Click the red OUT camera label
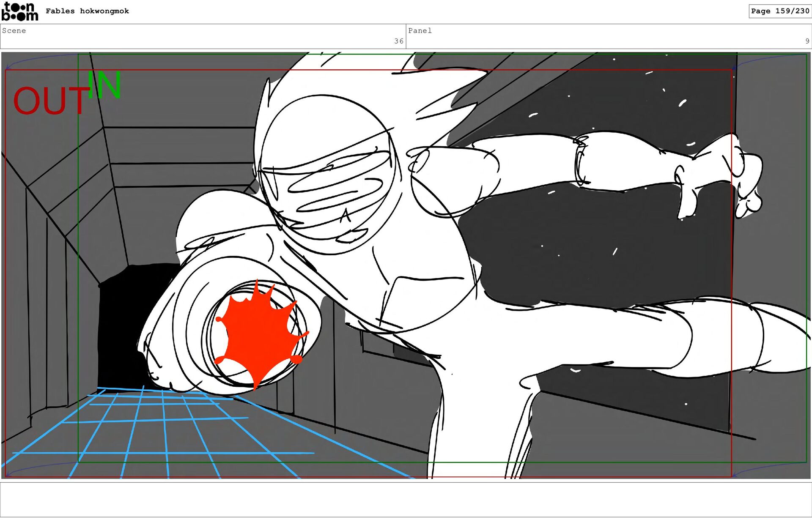 point(51,101)
